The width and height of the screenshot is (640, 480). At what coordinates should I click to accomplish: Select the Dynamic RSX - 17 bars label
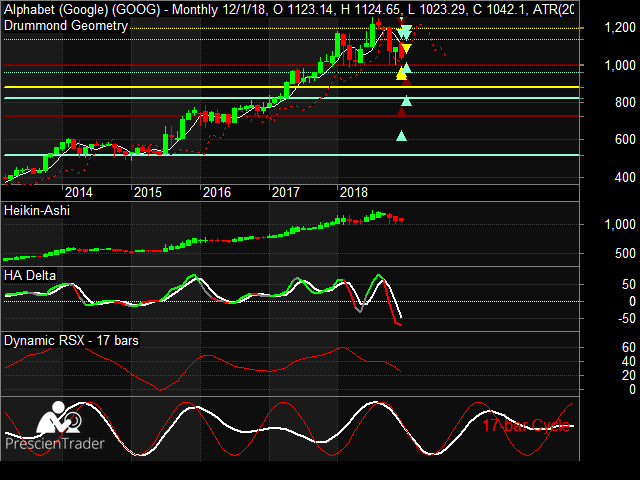[x=71, y=340]
